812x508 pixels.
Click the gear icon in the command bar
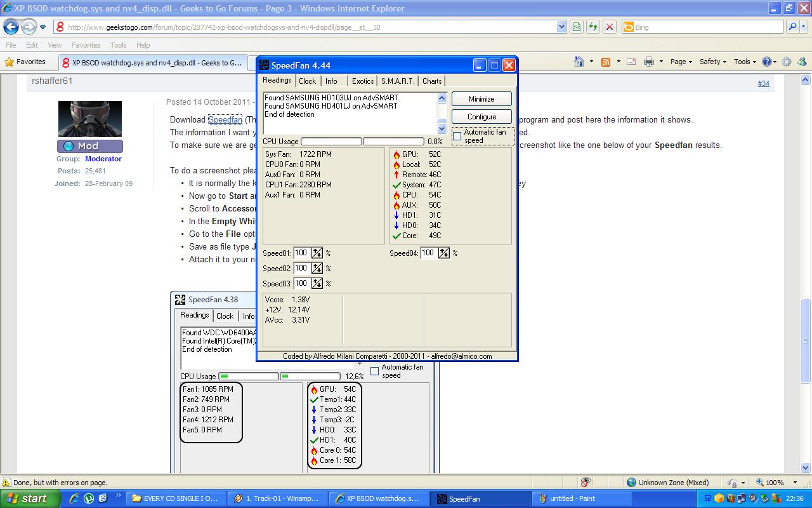point(787,62)
